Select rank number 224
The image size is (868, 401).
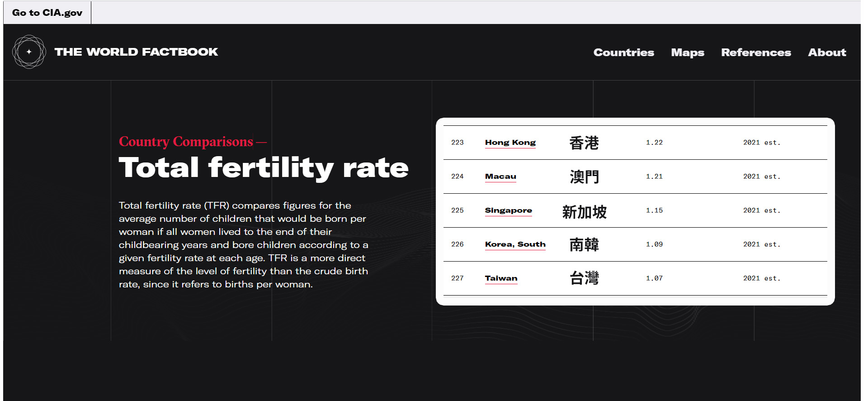pos(457,177)
